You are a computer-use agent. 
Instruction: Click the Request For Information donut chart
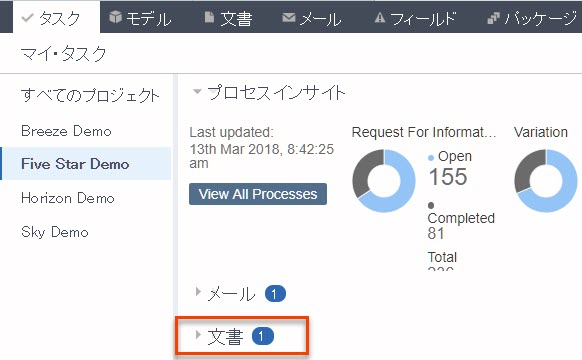(x=384, y=181)
